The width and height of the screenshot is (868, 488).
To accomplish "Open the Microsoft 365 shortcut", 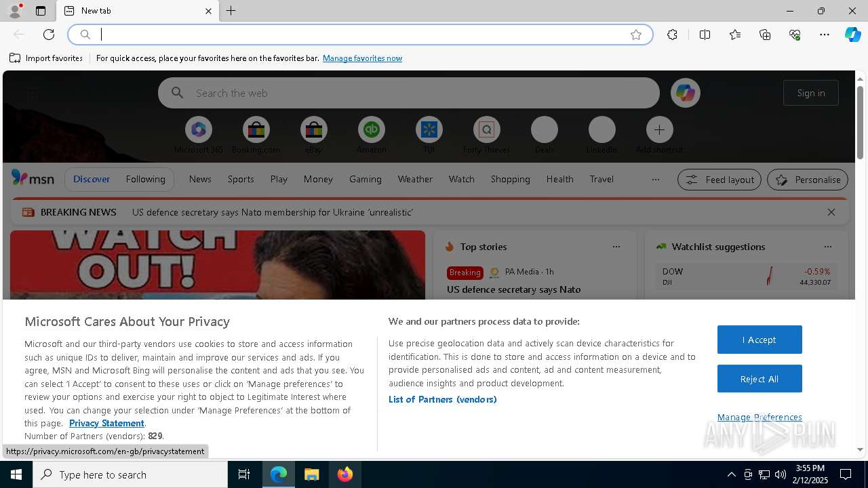I will tap(198, 135).
